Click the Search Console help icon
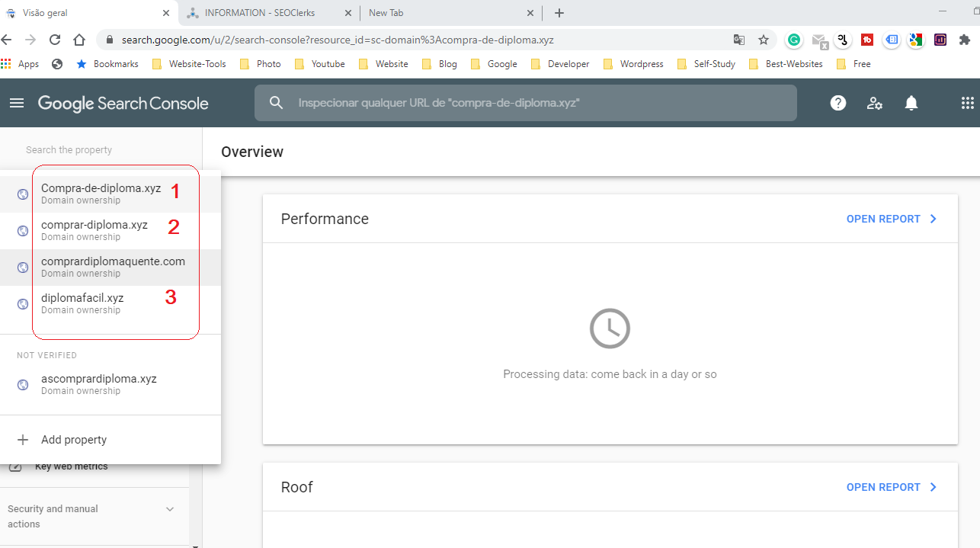 point(837,102)
